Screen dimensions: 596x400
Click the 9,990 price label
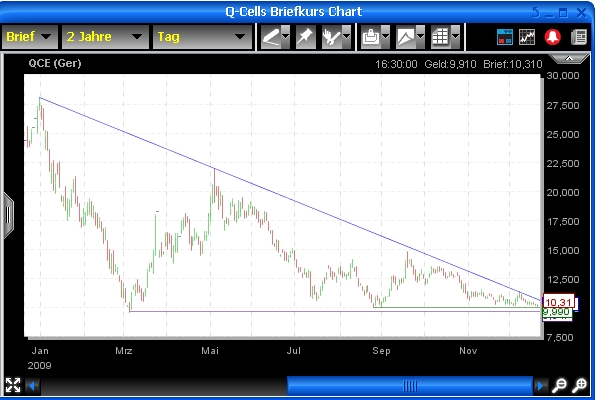tap(556, 312)
